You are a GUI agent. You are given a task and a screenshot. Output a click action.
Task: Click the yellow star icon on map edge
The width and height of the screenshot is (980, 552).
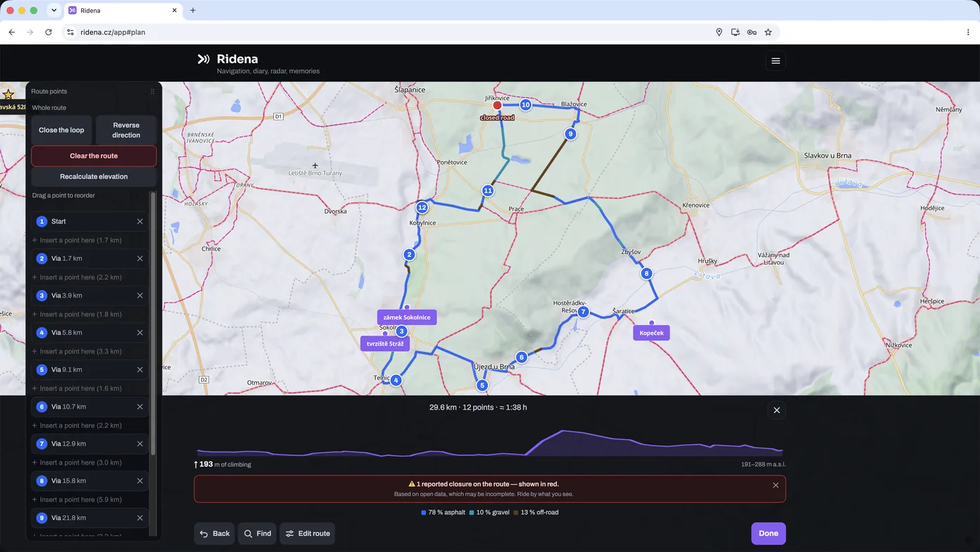pos(8,95)
